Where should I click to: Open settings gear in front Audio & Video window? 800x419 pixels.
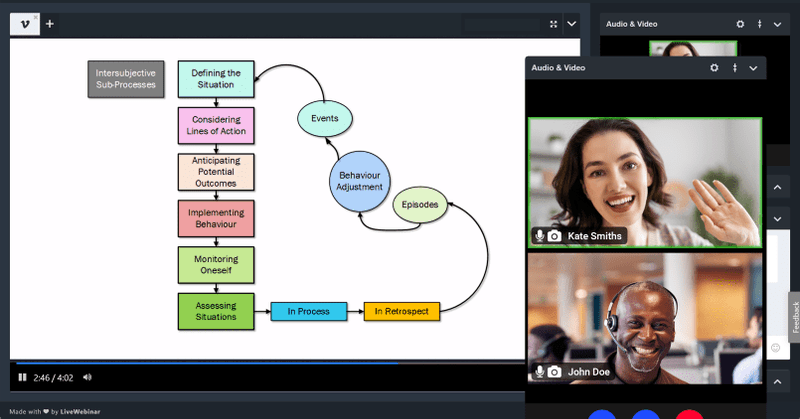click(714, 67)
